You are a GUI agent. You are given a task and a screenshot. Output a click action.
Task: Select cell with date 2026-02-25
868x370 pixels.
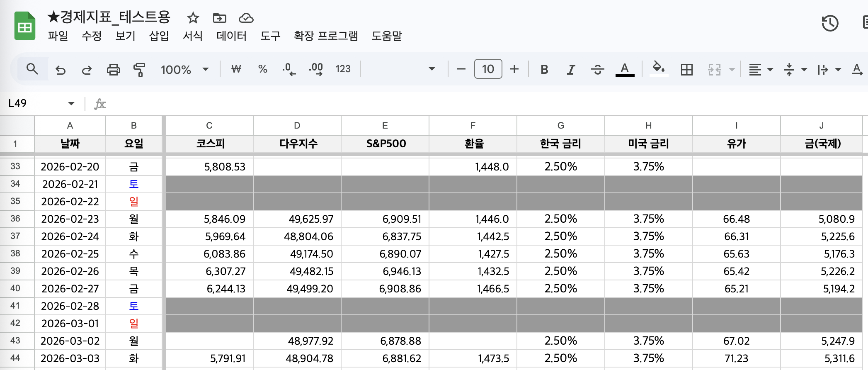click(70, 253)
